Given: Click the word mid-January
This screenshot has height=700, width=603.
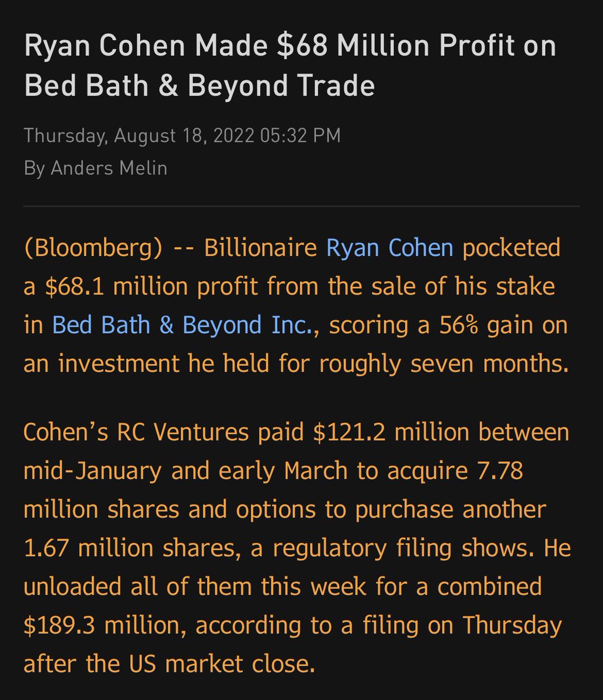Looking at the screenshot, I should tap(92, 471).
